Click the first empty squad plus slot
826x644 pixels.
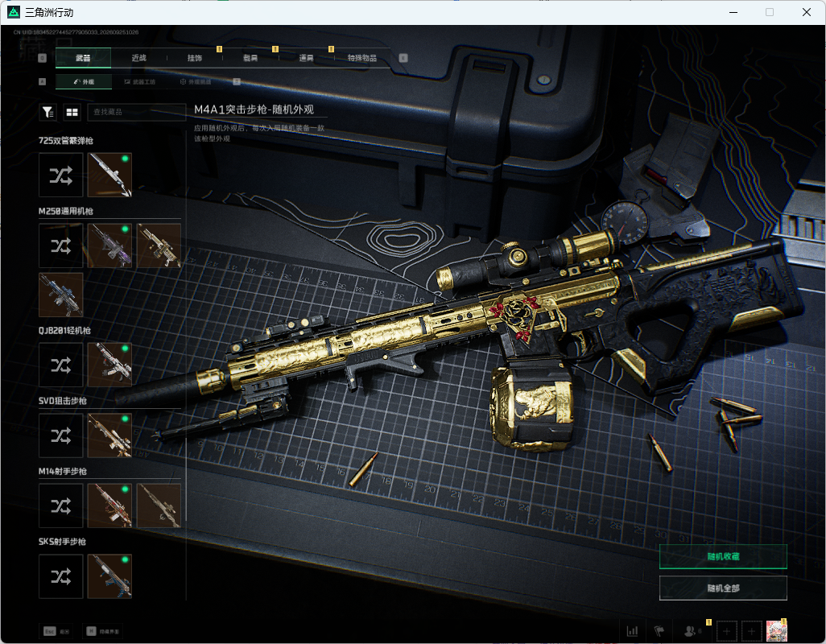click(x=726, y=631)
